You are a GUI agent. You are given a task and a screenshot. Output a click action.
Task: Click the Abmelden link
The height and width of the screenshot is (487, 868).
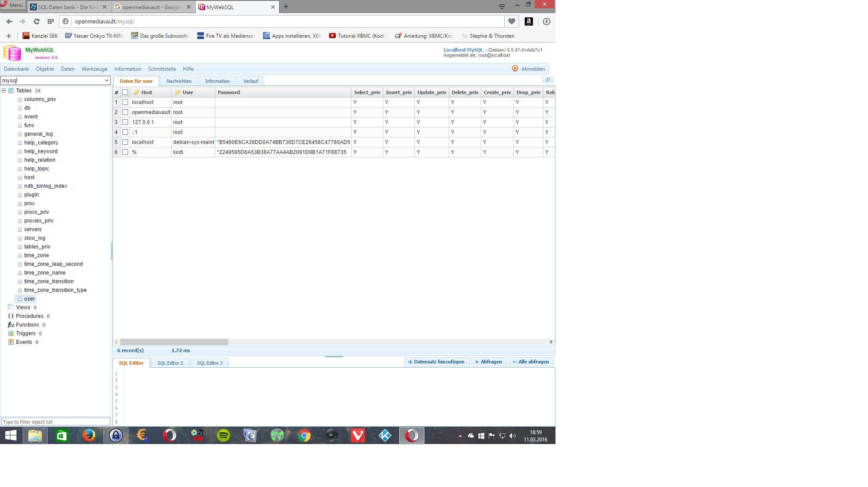click(533, 69)
